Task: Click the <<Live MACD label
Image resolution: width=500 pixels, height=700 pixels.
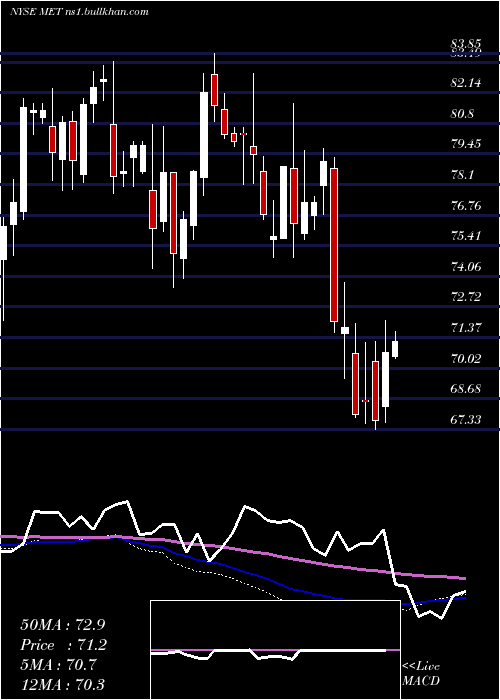Action: [421, 673]
